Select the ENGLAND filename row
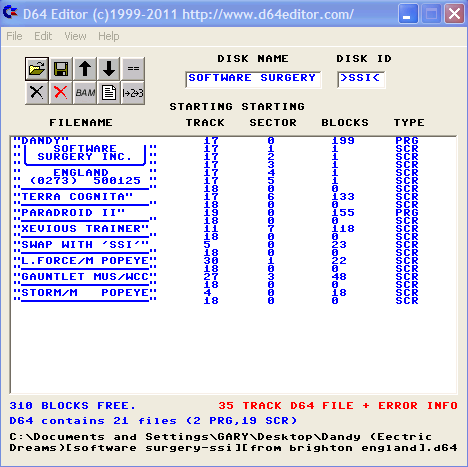 click(233, 172)
